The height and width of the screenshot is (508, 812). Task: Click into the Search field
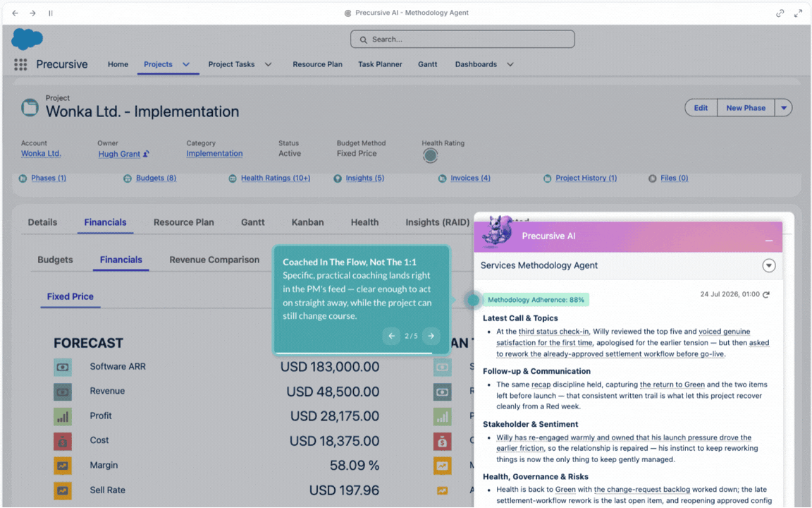tap(462, 40)
